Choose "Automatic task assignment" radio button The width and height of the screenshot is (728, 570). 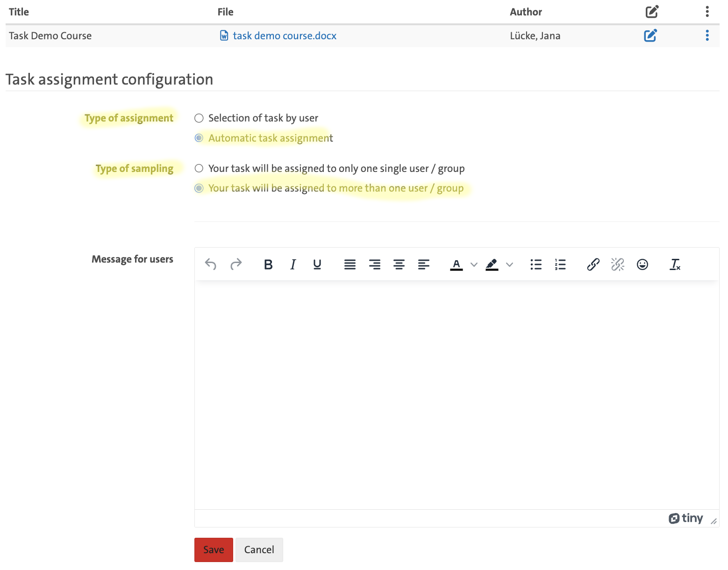point(199,138)
